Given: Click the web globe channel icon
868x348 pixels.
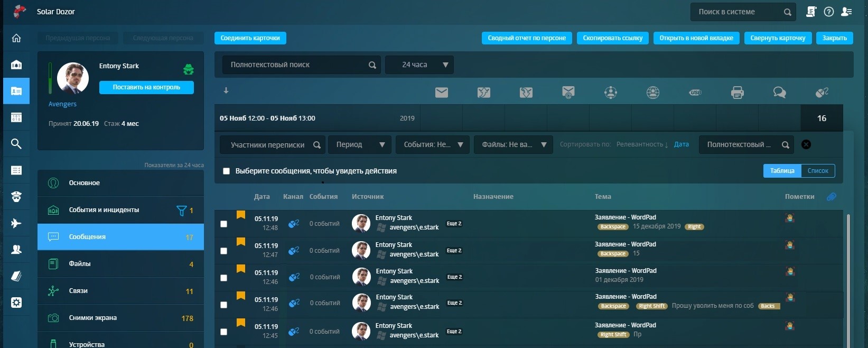Looking at the screenshot, I should pos(652,93).
